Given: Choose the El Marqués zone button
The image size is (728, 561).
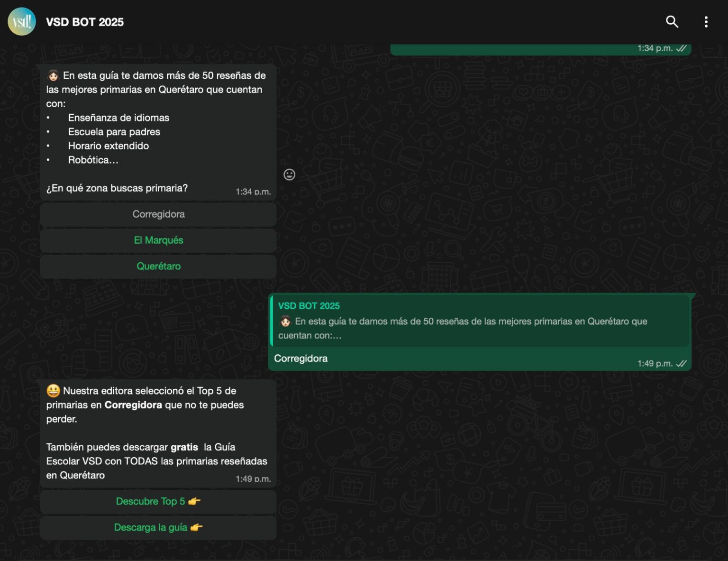Looking at the screenshot, I should coord(158,240).
